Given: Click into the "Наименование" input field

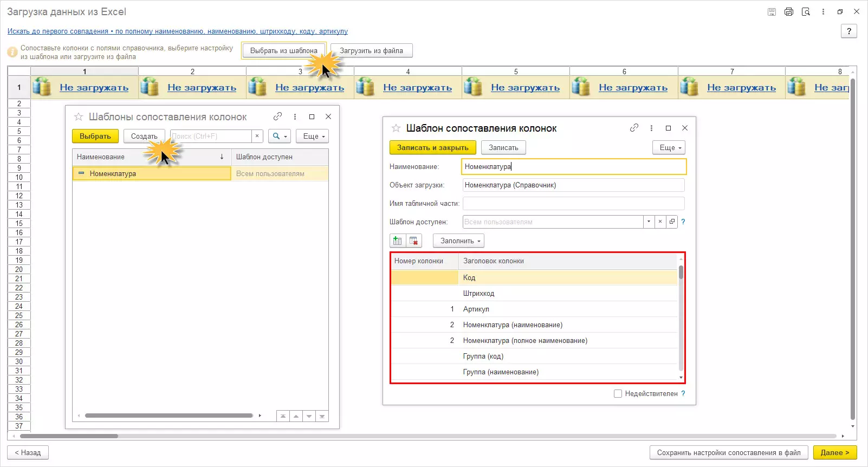Looking at the screenshot, I should pyautogui.click(x=574, y=166).
